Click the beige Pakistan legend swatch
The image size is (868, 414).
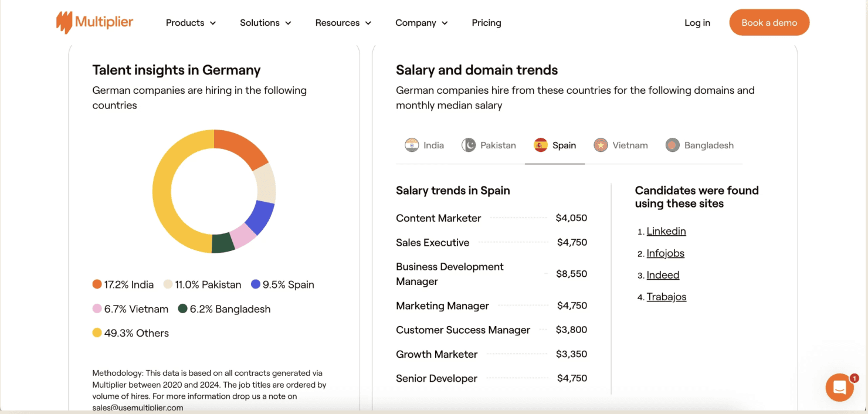tap(168, 284)
